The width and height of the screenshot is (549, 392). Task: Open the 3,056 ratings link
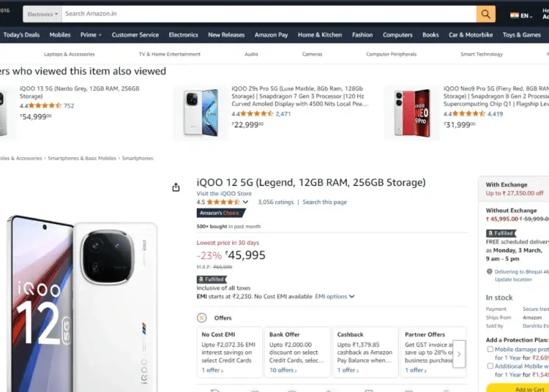point(275,202)
